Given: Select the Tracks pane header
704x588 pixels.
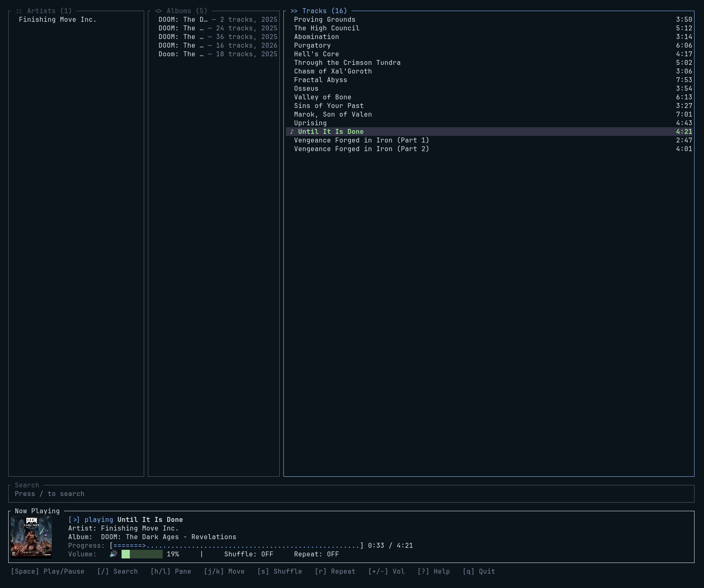Looking at the screenshot, I should click(319, 11).
